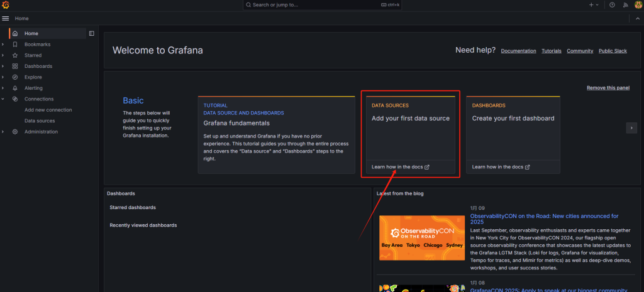Select Administration in the sidebar
644x292 pixels.
[41, 132]
